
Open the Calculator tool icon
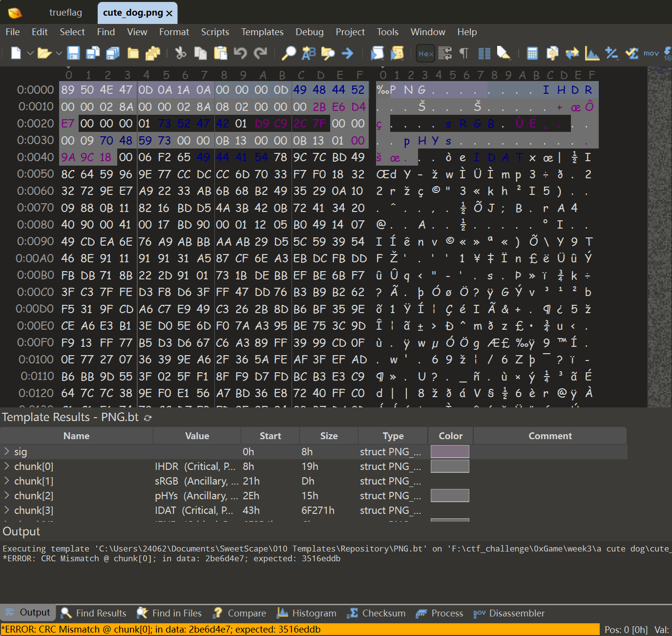click(x=532, y=53)
